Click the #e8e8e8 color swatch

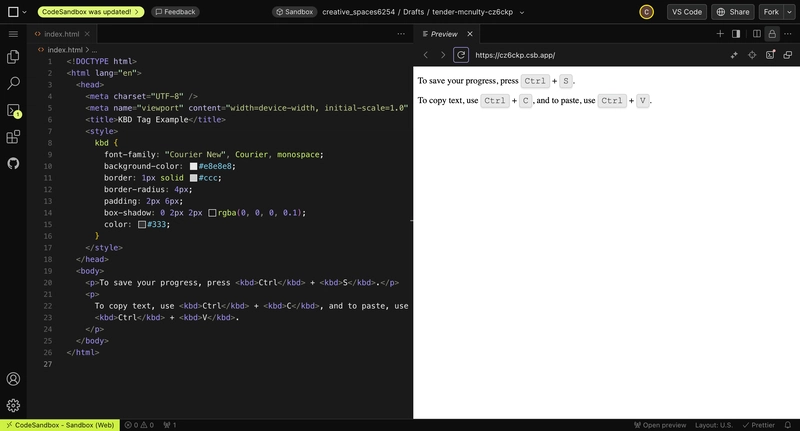(193, 166)
